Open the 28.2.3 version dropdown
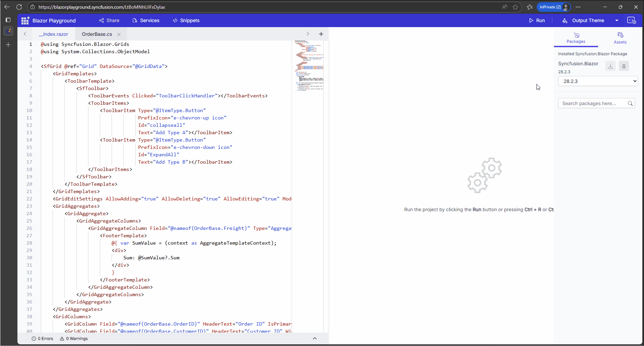The height and width of the screenshot is (346, 644). pos(598,81)
